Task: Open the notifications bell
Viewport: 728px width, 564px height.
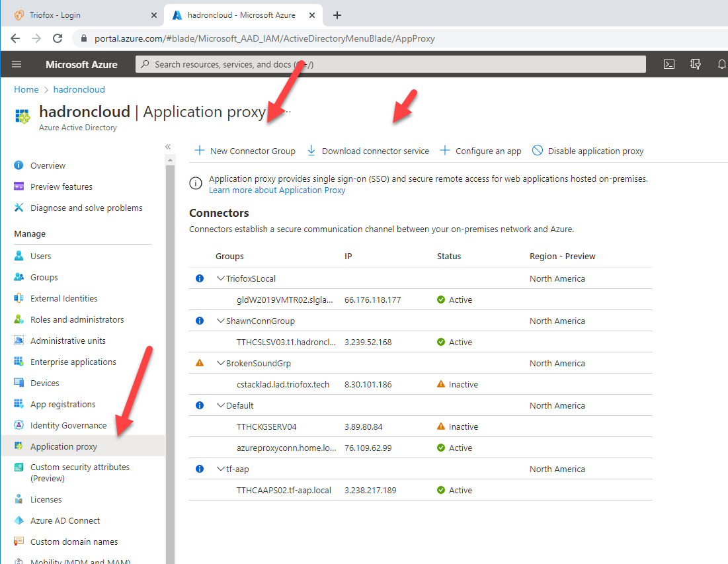Action: (722, 64)
